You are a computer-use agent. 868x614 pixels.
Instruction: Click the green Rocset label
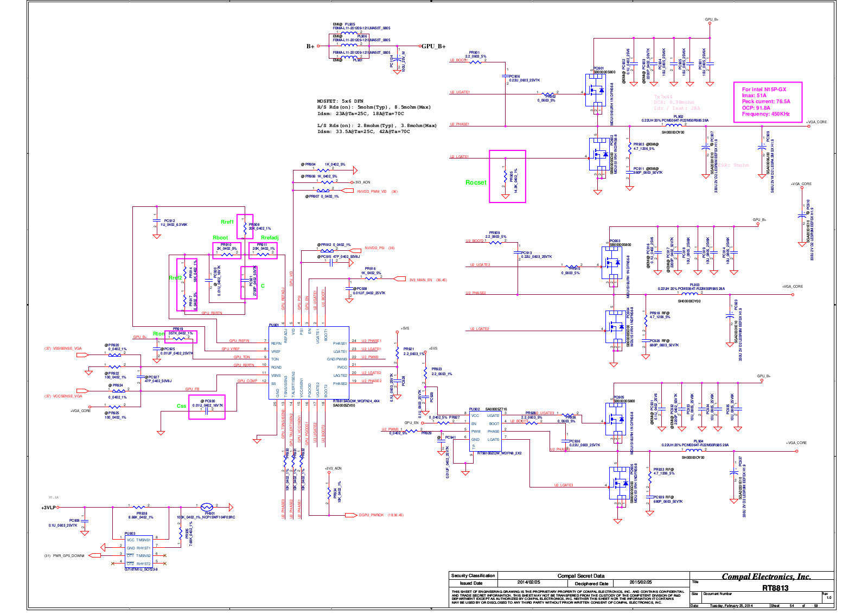point(476,182)
